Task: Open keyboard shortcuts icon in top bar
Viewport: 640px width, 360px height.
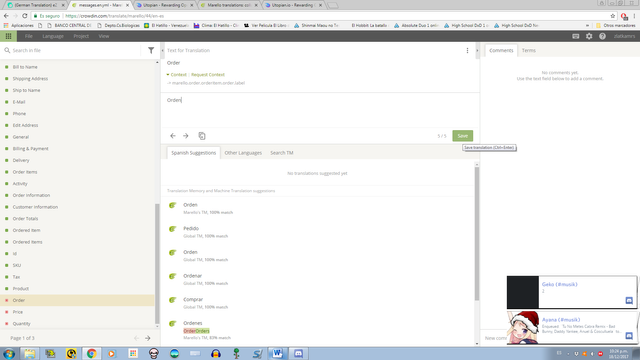Action: coord(576,36)
